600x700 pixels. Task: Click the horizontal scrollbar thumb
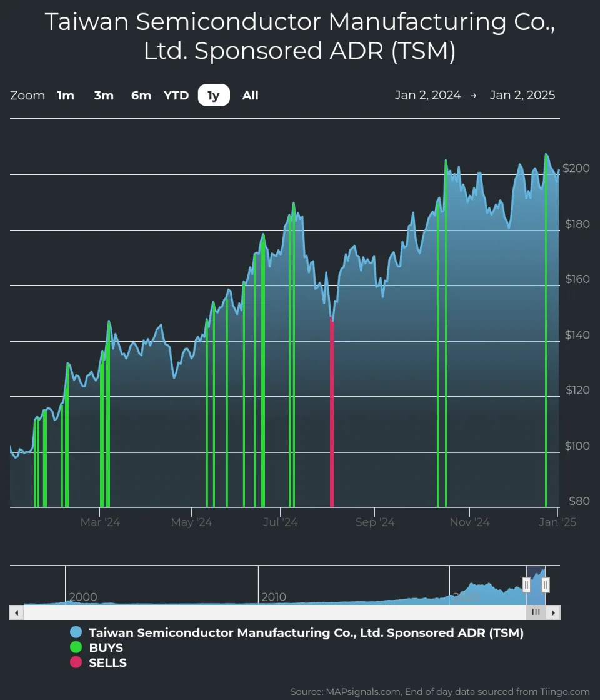[x=536, y=612]
